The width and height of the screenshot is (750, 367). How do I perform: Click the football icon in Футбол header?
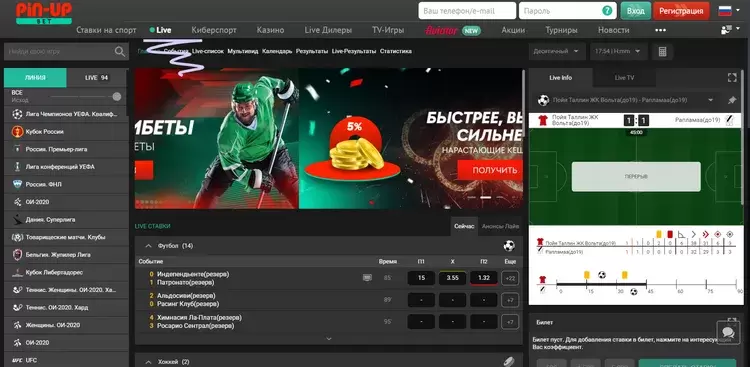pos(509,246)
